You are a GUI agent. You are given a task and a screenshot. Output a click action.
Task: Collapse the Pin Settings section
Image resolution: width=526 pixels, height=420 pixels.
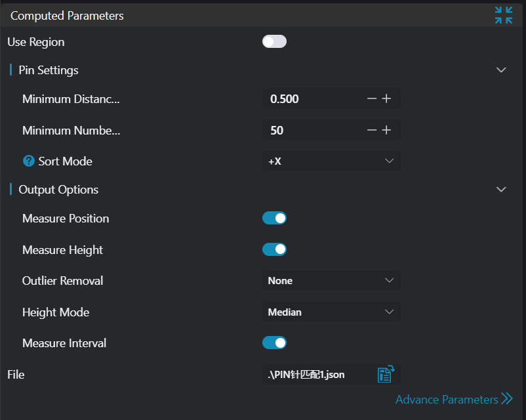[501, 70]
